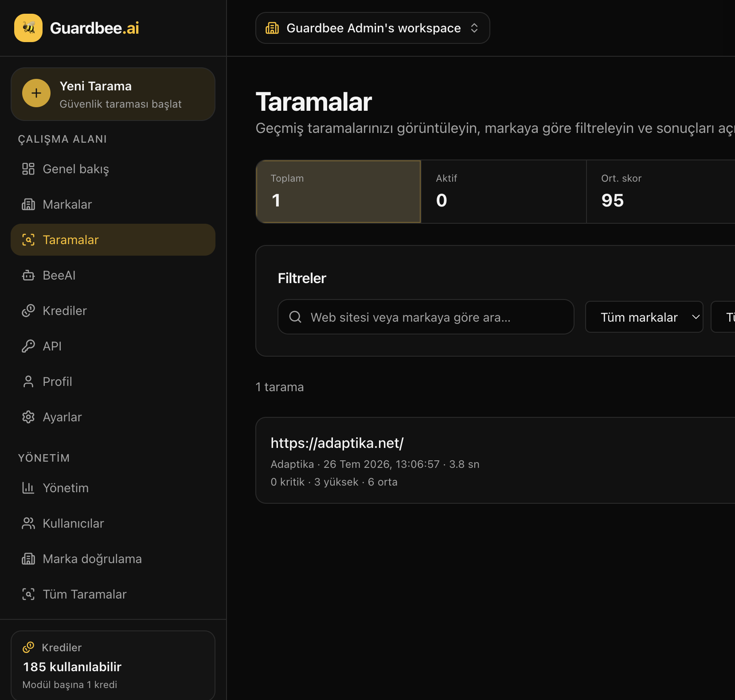Image resolution: width=735 pixels, height=700 pixels.
Task: Open the Yönetim admin page
Action: 113,488
